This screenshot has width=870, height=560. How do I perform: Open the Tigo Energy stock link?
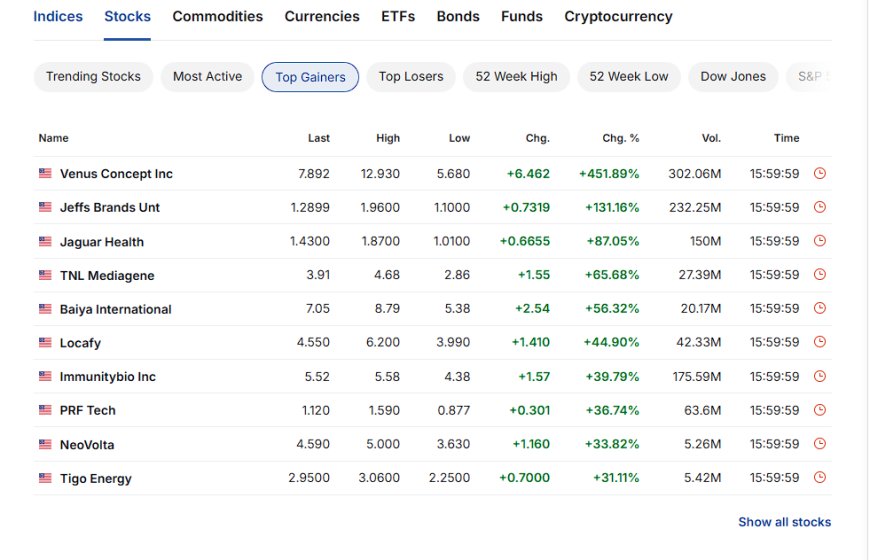point(95,478)
